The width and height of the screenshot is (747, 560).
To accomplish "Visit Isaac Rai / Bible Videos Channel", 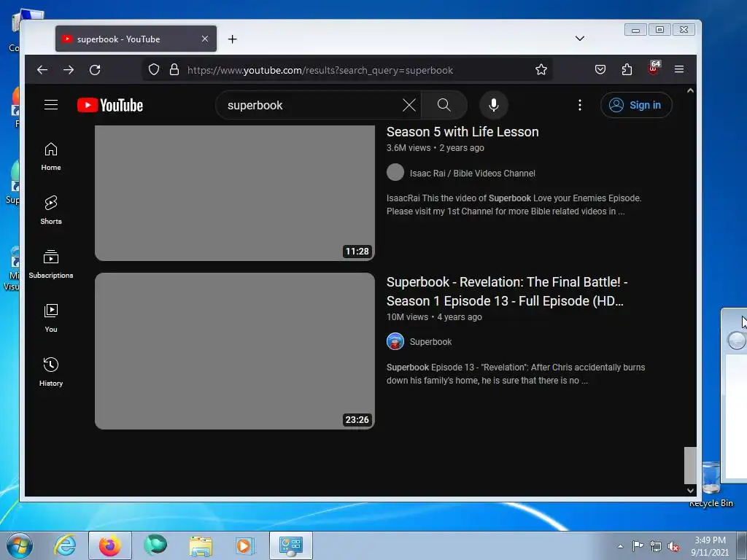I will pos(472,174).
